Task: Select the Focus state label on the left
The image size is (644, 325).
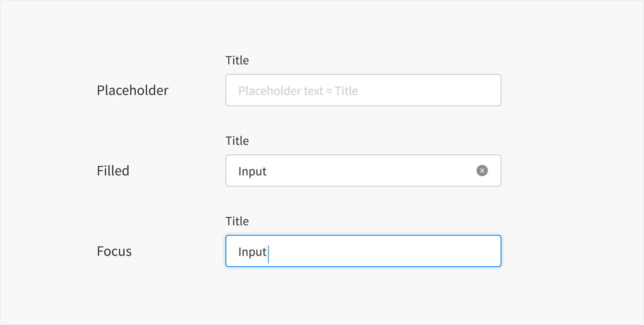Action: (114, 251)
